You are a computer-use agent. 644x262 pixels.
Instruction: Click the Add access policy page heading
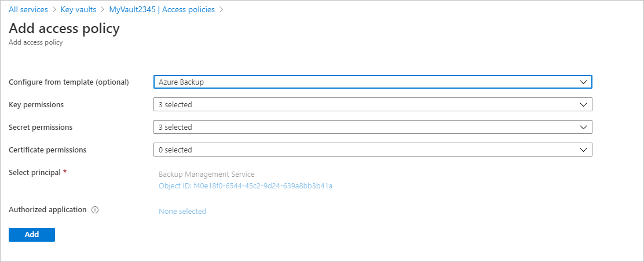coord(64,28)
